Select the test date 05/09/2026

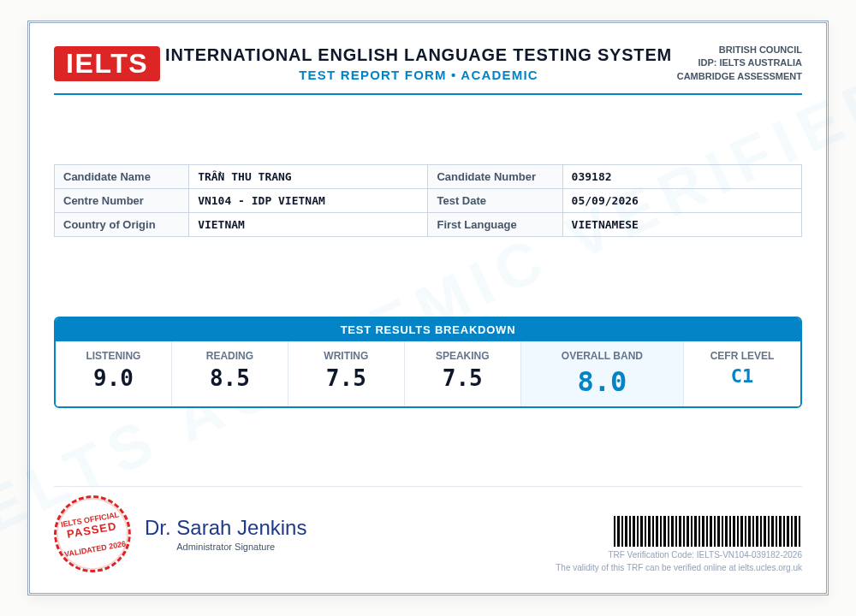pyautogui.click(x=605, y=201)
